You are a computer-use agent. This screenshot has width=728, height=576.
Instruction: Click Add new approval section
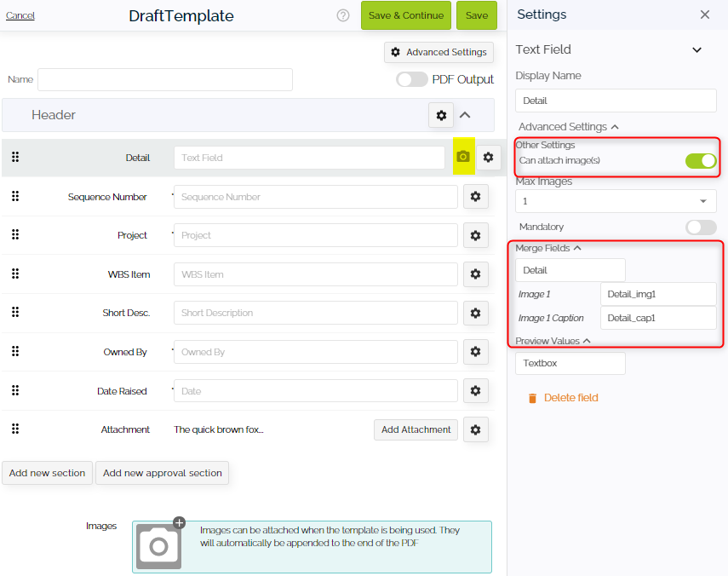tap(162, 473)
